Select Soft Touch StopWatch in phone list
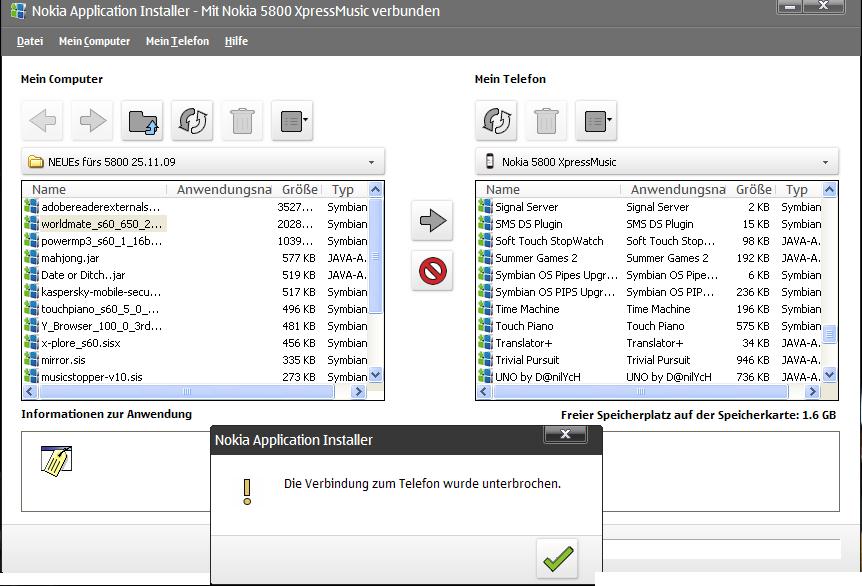This screenshot has width=862, height=586. tap(650, 241)
